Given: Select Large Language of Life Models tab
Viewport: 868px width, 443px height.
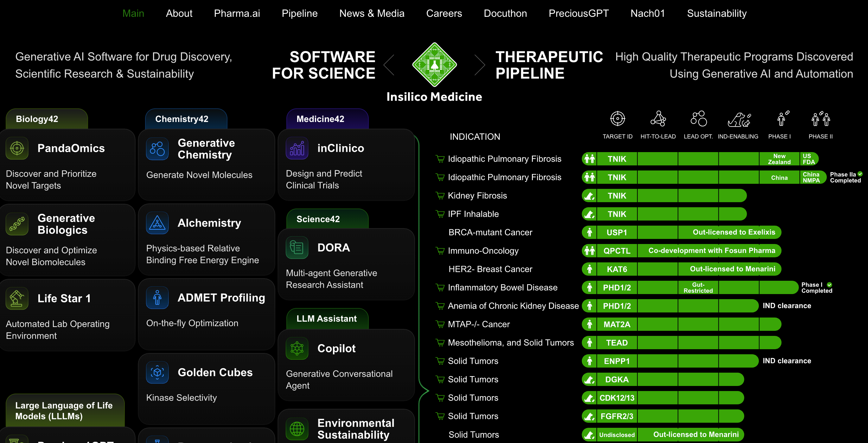Looking at the screenshot, I should pos(65,411).
